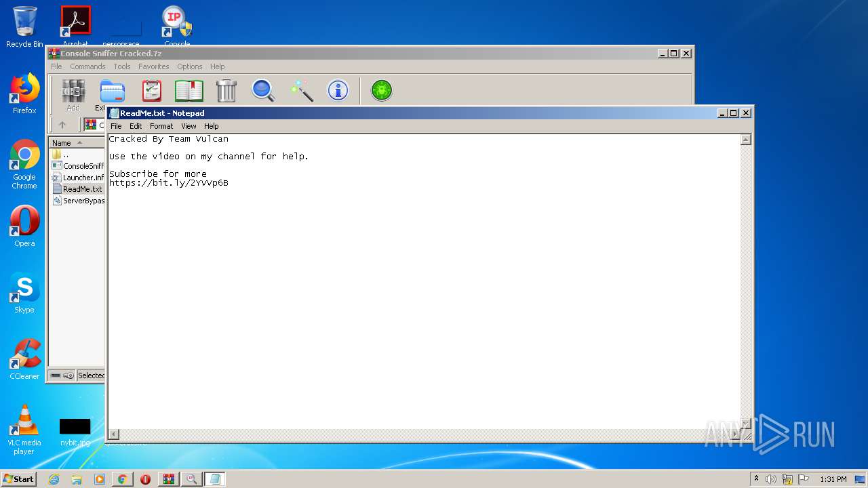Select ServerBypas file in archive list
This screenshot has width=868, height=488.
77,201
